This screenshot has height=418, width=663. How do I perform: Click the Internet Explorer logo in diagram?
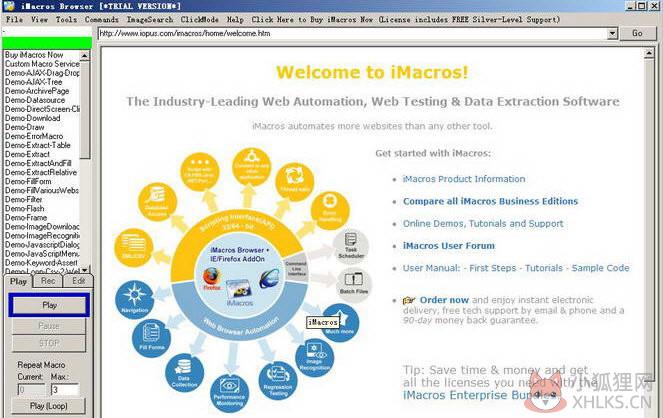pos(269,278)
